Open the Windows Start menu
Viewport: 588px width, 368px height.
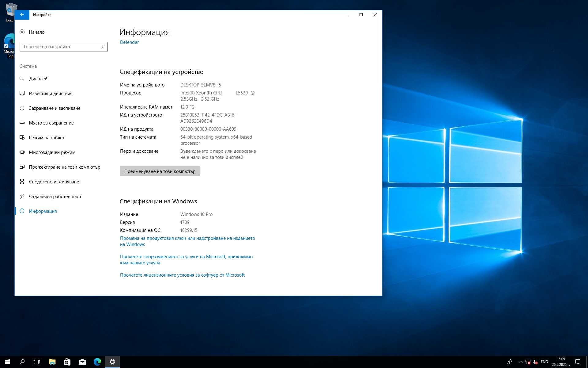7,362
